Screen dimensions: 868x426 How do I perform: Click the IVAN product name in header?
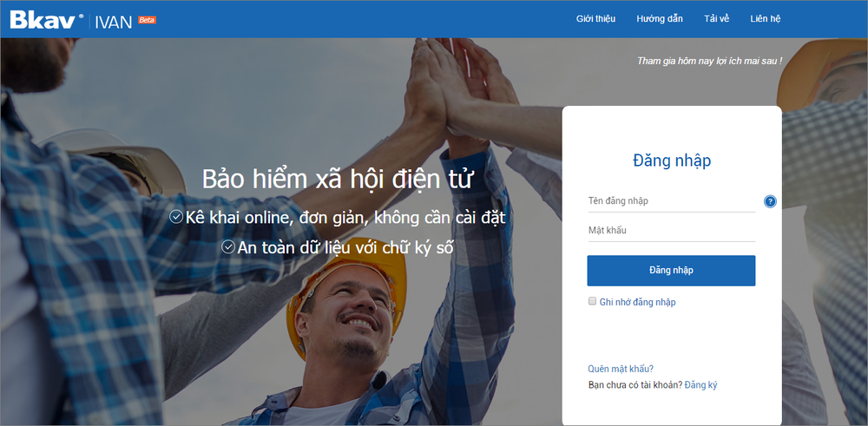click(114, 23)
